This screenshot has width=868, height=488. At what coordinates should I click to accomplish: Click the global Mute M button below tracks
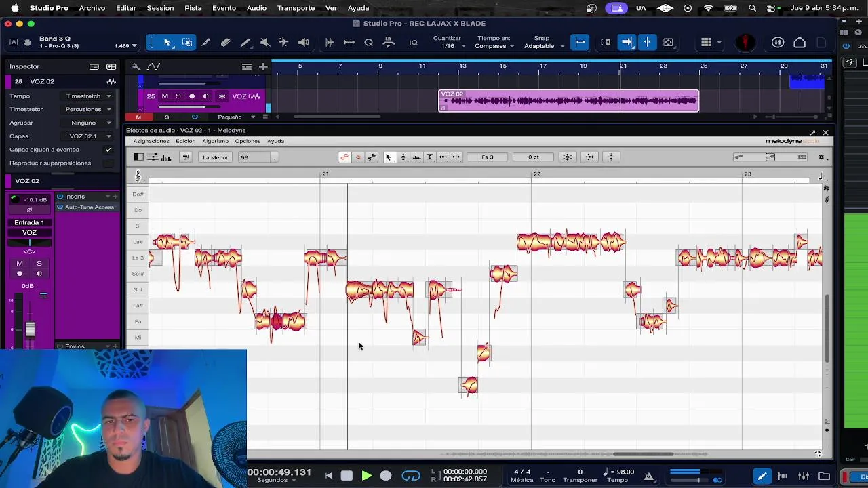coord(138,117)
